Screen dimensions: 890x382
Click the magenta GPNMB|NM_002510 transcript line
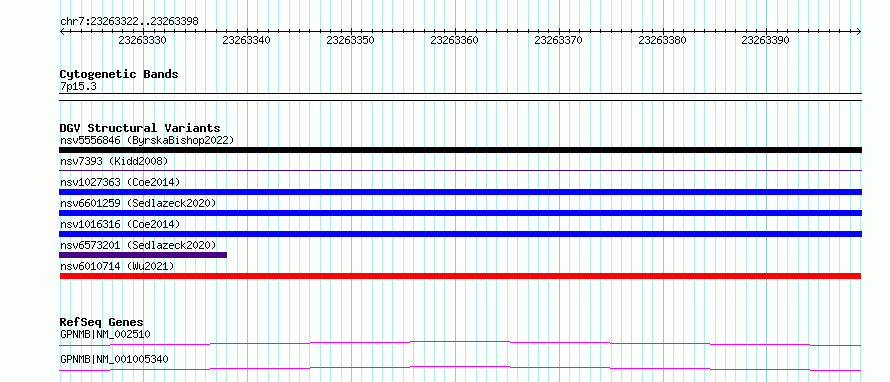[460, 343]
